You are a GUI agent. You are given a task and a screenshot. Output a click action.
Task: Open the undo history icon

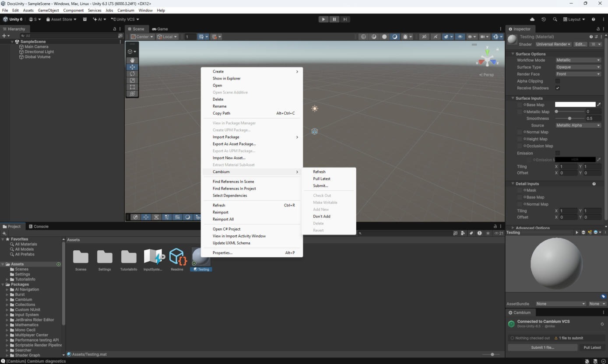point(544,19)
